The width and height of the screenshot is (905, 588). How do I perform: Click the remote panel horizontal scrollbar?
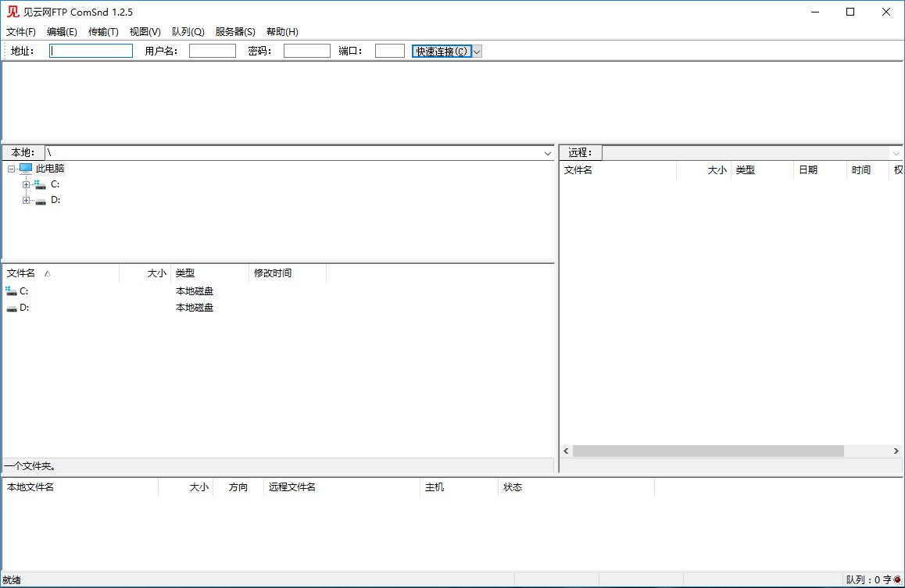(x=707, y=451)
